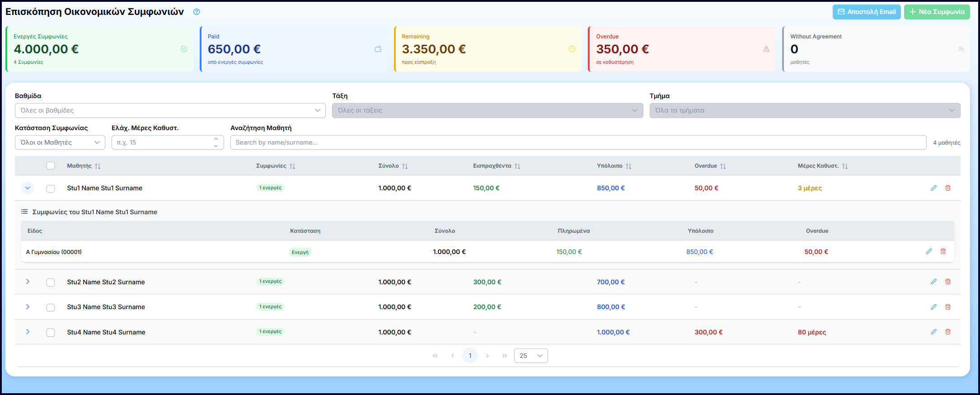Delete the Α Γυμνασίου (00001) agreement
The width and height of the screenshot is (980, 395).
click(x=943, y=251)
